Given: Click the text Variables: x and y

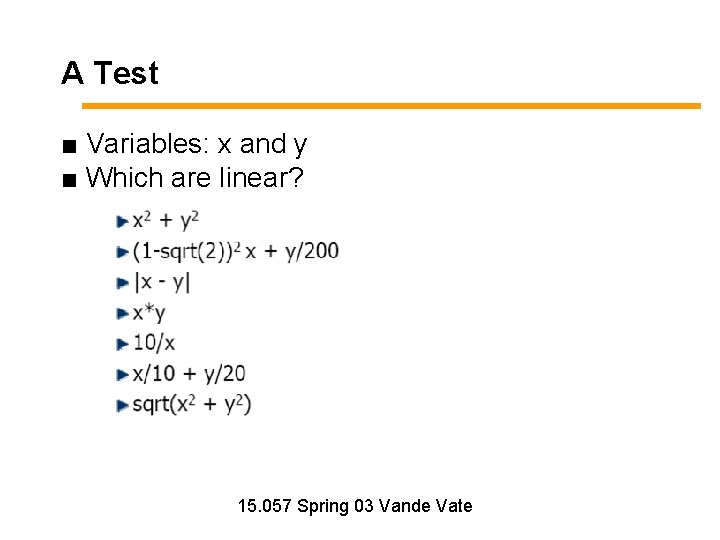Looking at the screenshot, I should [x=197, y=145].
